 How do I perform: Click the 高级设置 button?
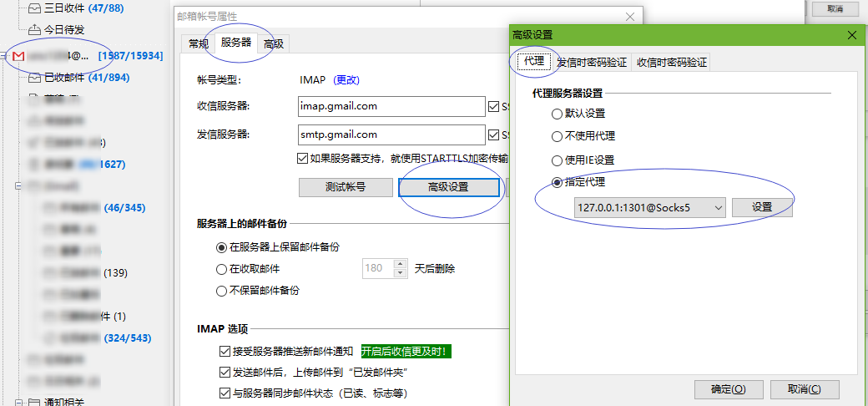pyautogui.click(x=448, y=187)
